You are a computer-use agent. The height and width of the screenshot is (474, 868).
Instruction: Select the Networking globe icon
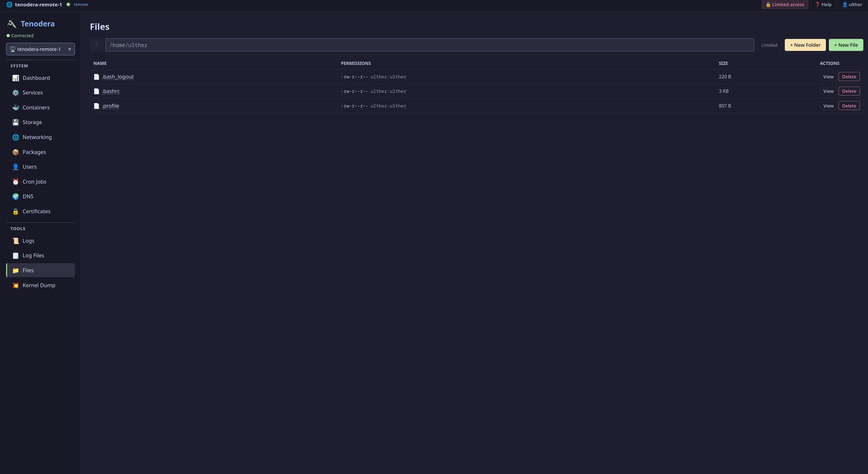click(15, 137)
